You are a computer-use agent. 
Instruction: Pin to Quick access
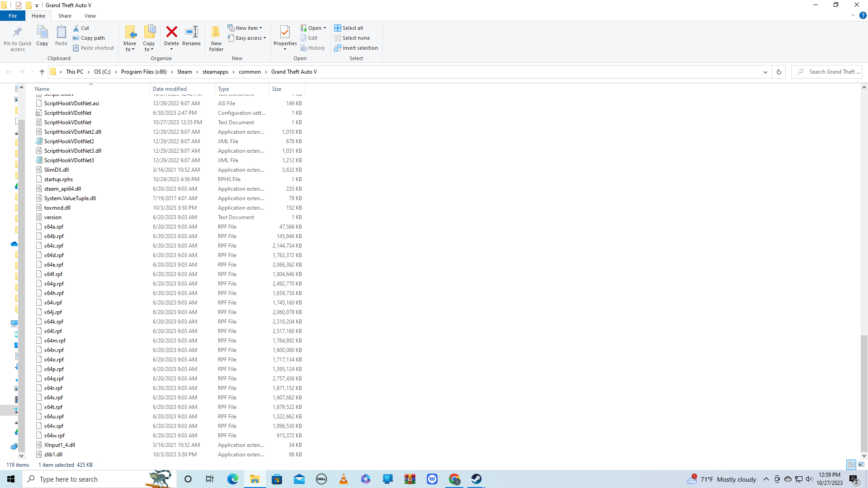[x=18, y=38]
